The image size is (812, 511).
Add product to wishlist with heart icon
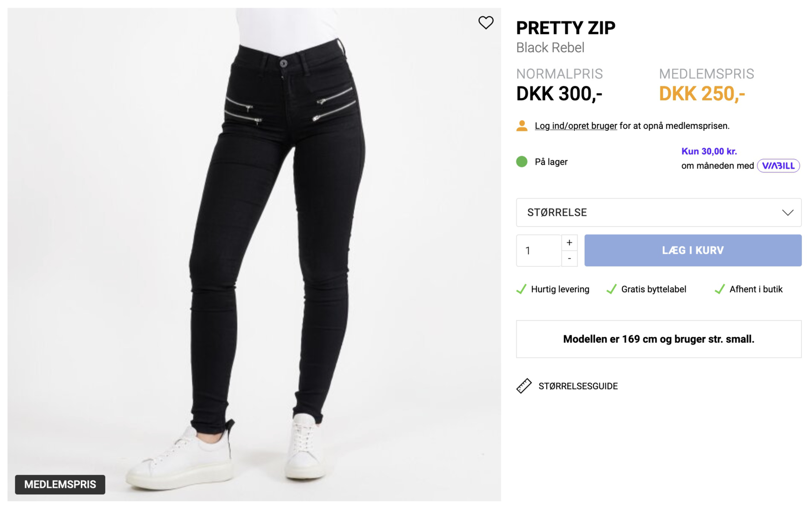pyautogui.click(x=486, y=22)
